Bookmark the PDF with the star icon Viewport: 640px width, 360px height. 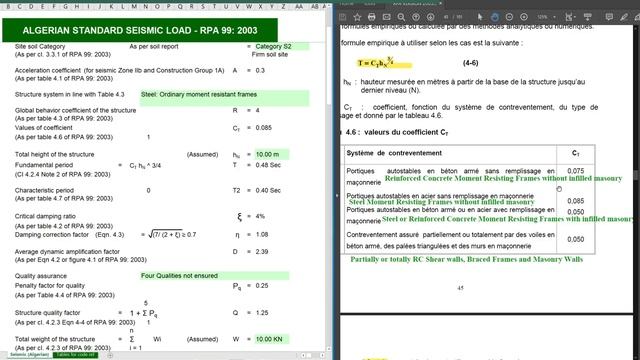pos(357,17)
